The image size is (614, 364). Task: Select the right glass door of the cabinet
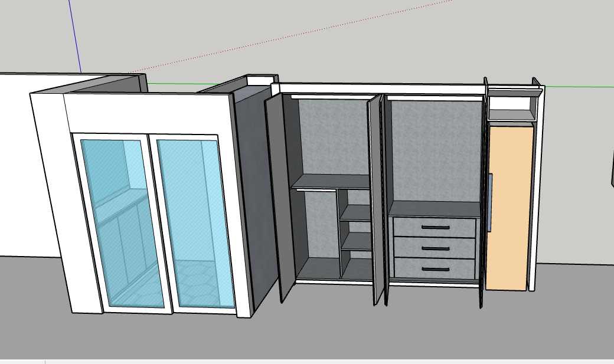pos(194,224)
